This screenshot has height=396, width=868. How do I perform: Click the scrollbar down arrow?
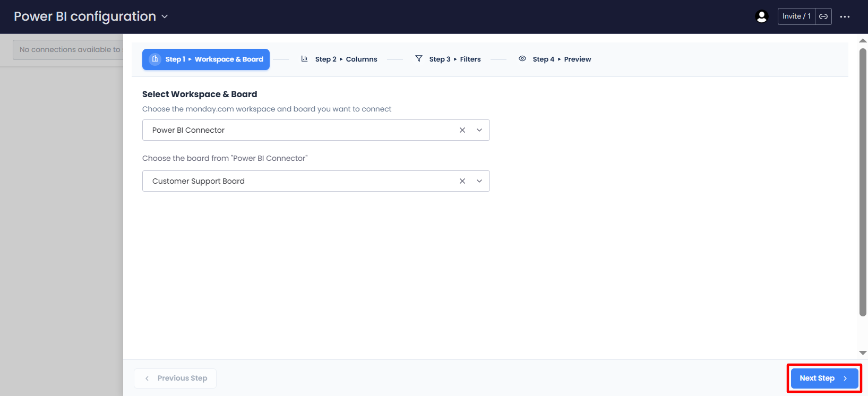click(863, 353)
